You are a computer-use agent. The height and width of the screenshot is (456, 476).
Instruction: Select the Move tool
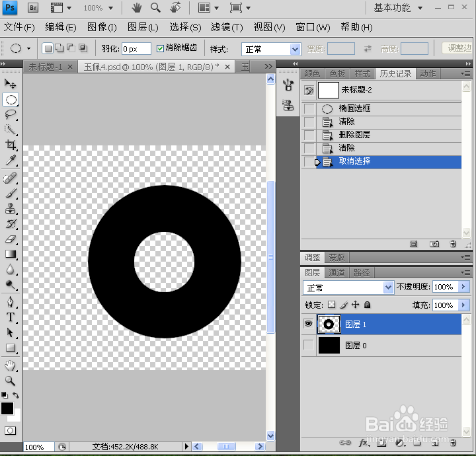pyautogui.click(x=11, y=83)
